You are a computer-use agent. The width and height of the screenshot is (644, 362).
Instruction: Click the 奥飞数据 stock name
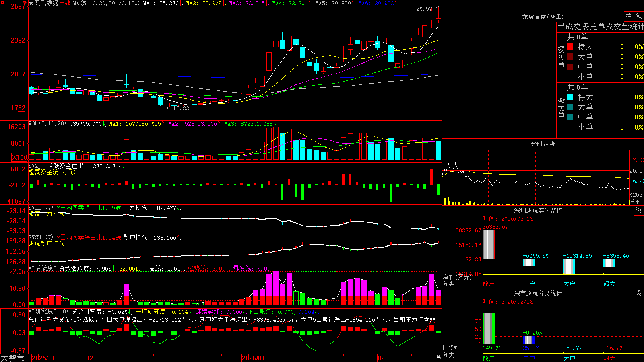coord(46,3)
